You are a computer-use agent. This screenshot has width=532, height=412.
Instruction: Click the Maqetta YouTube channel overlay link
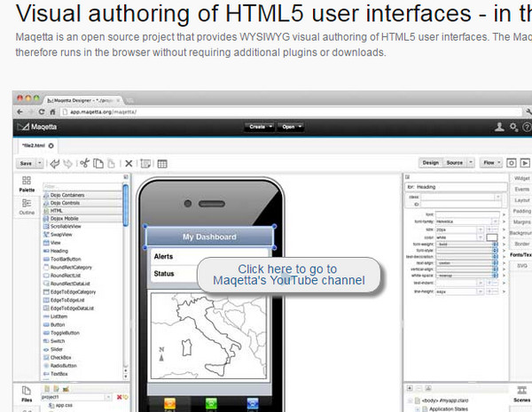(x=288, y=275)
